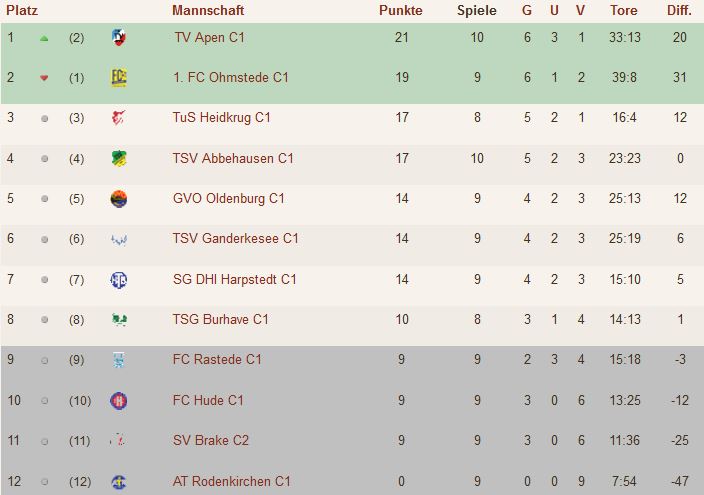Viewport: 704px width, 495px height.
Task: Click the AT Rodenkirchen C1 crest
Action: [119, 481]
